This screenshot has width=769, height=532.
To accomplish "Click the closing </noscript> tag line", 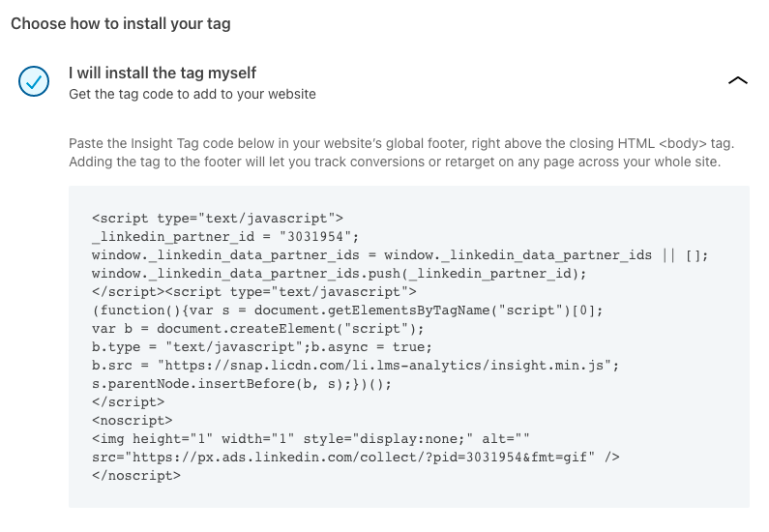I will 135,476.
